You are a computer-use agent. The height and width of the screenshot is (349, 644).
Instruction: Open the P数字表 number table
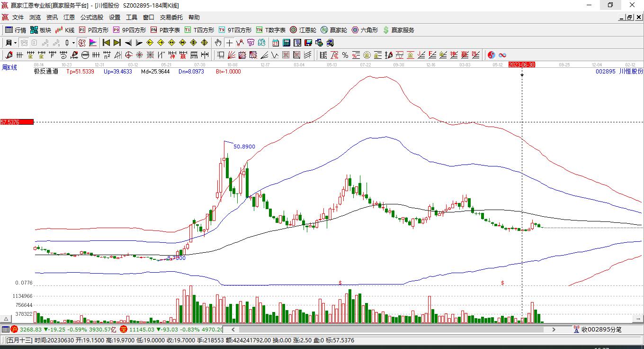point(165,30)
